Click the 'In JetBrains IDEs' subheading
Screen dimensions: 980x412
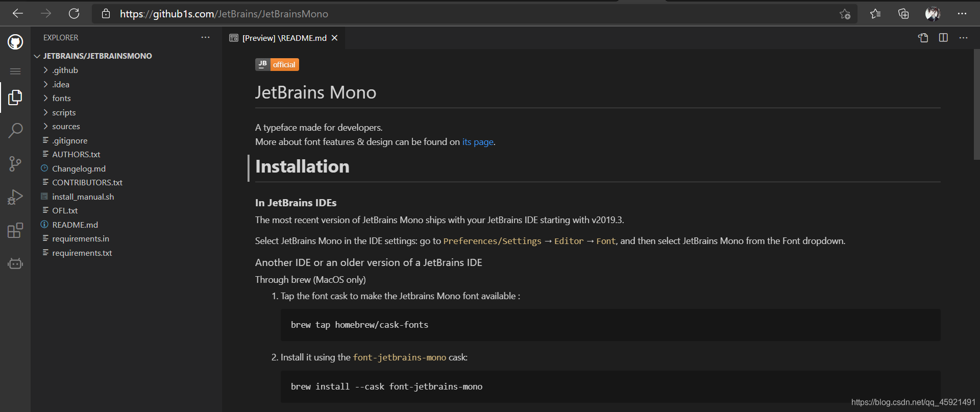click(296, 203)
